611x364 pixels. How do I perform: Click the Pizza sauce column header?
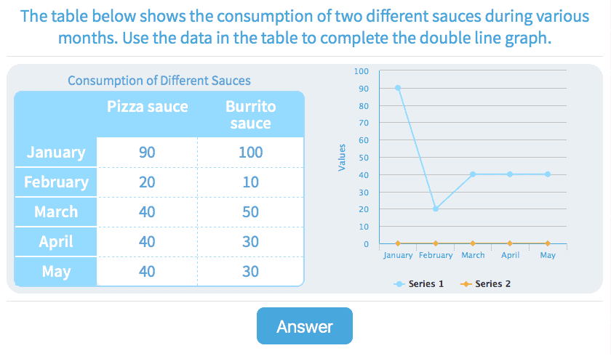[147, 107]
